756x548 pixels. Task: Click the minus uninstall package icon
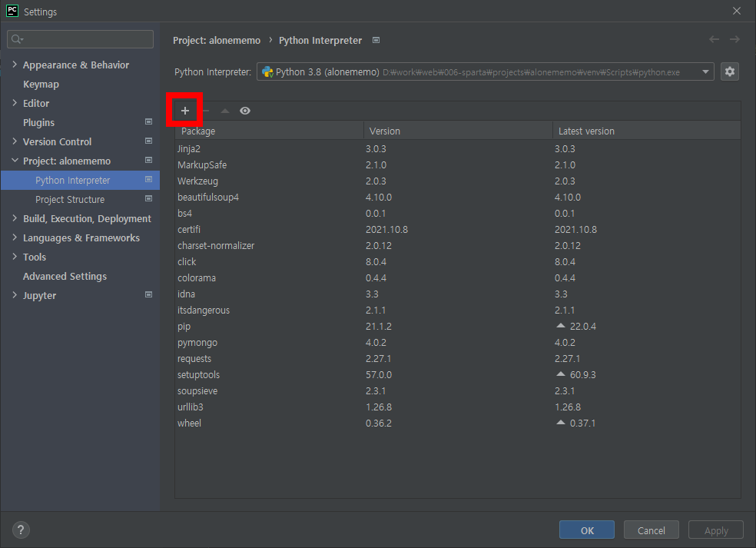[x=206, y=111]
